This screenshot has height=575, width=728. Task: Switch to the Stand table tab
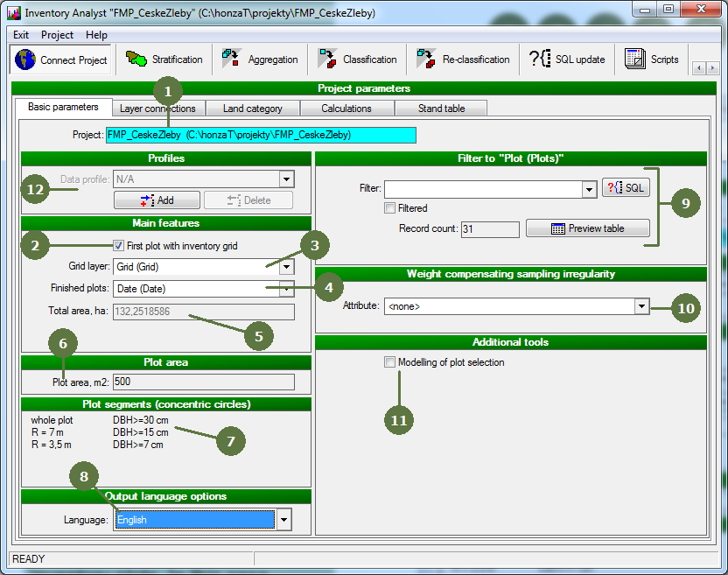[441, 109]
